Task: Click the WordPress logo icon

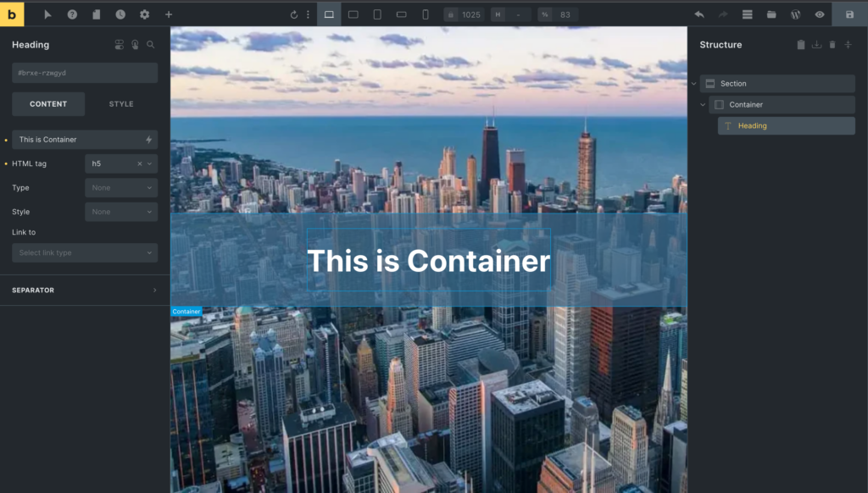Action: click(x=795, y=14)
